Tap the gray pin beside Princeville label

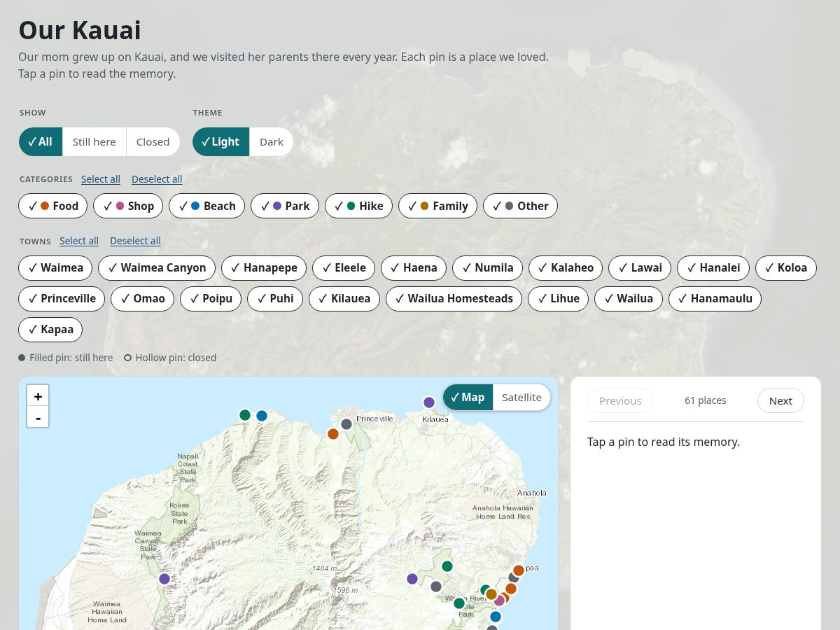pos(346,424)
